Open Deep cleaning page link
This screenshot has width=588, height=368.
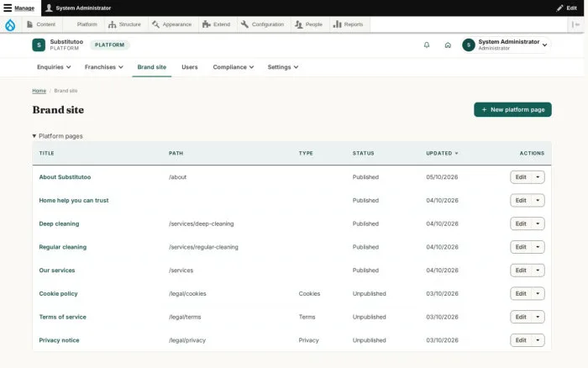pyautogui.click(x=59, y=223)
